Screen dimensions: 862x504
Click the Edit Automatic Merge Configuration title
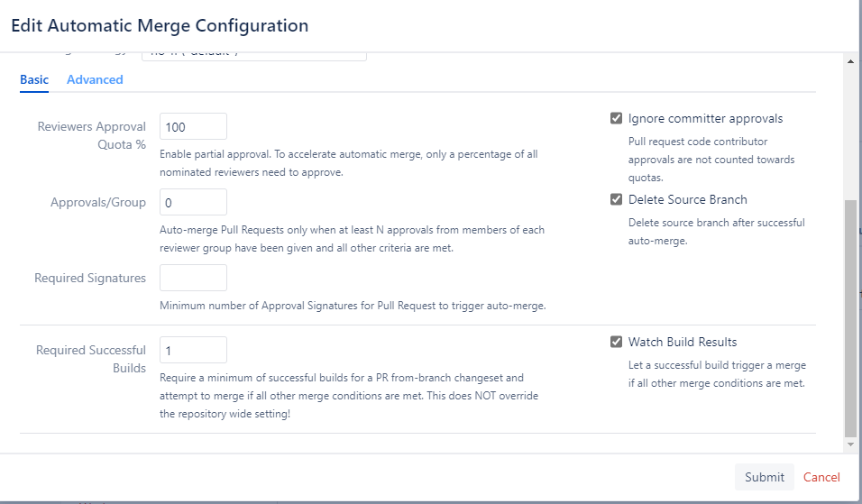(160, 25)
